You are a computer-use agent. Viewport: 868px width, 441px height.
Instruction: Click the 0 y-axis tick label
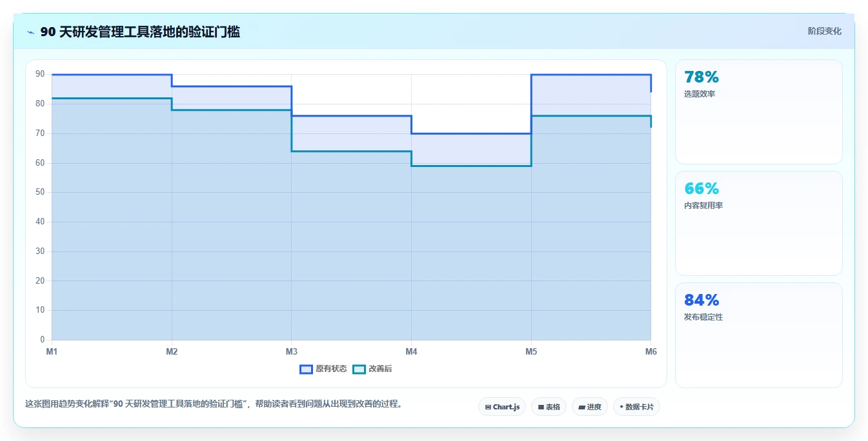click(x=43, y=340)
